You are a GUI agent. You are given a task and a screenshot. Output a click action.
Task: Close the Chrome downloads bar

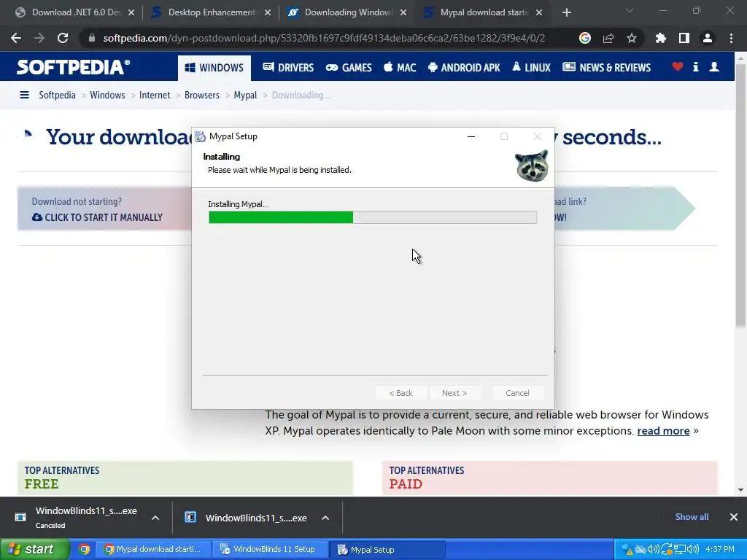pos(734,517)
